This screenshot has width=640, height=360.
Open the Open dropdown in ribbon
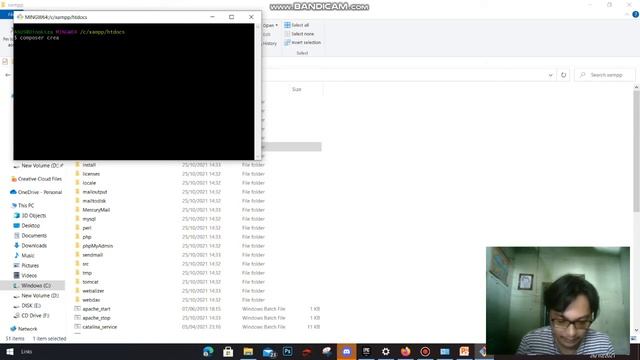pyautogui.click(x=270, y=25)
